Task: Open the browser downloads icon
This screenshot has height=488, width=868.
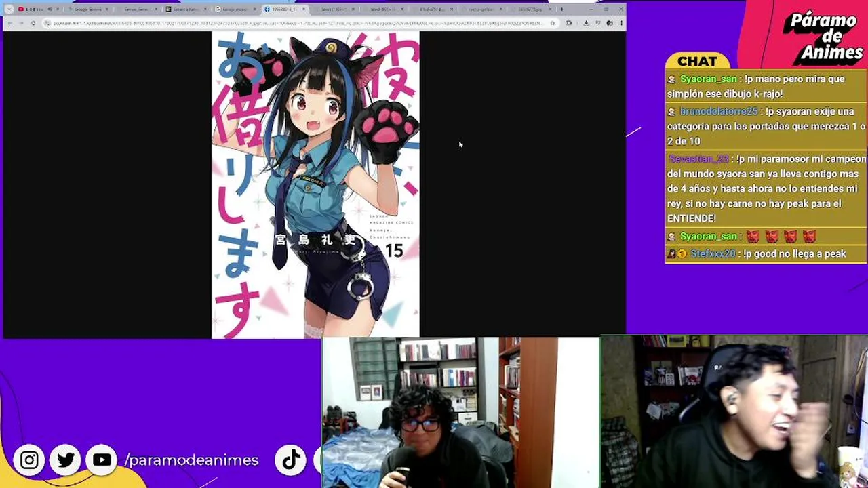Action: coord(586,23)
